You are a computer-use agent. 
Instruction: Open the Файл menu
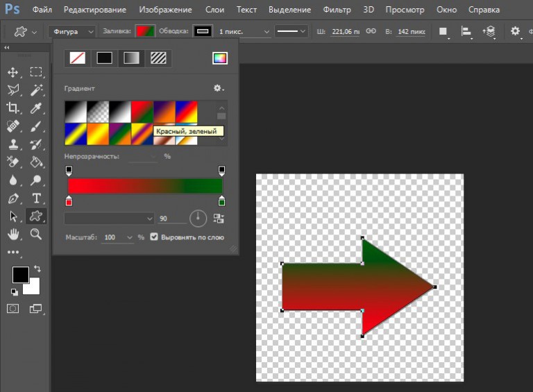(x=42, y=10)
